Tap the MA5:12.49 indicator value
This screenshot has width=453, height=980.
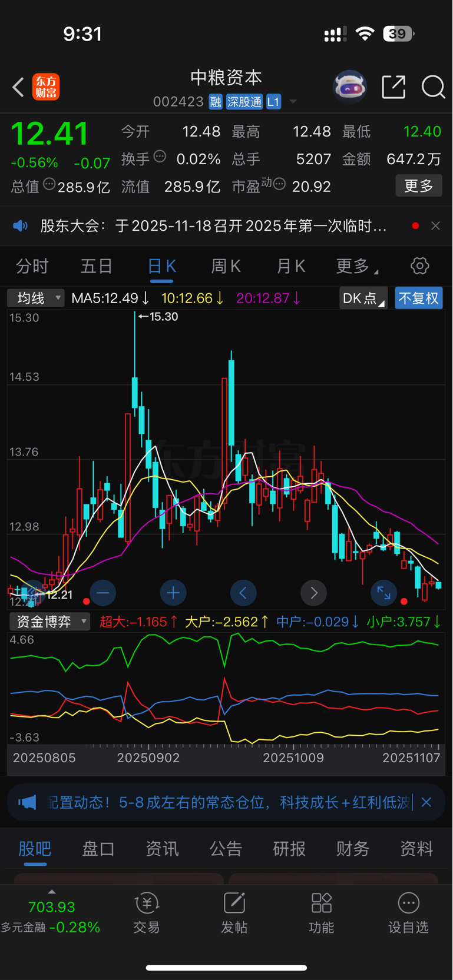coord(110,298)
